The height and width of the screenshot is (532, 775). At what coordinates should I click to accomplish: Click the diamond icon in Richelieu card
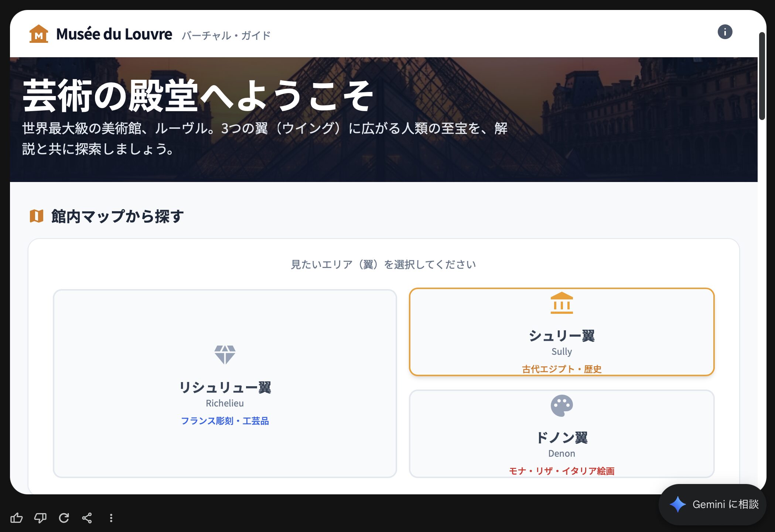point(225,354)
